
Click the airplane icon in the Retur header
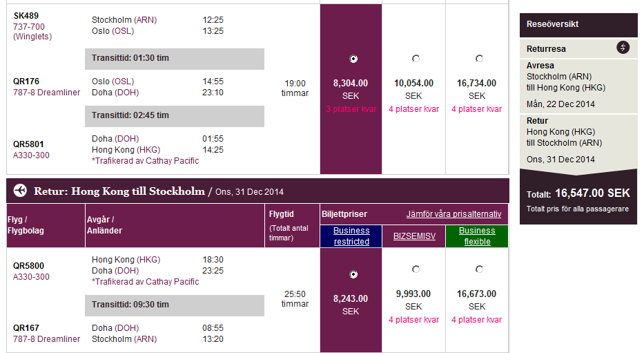(19, 191)
